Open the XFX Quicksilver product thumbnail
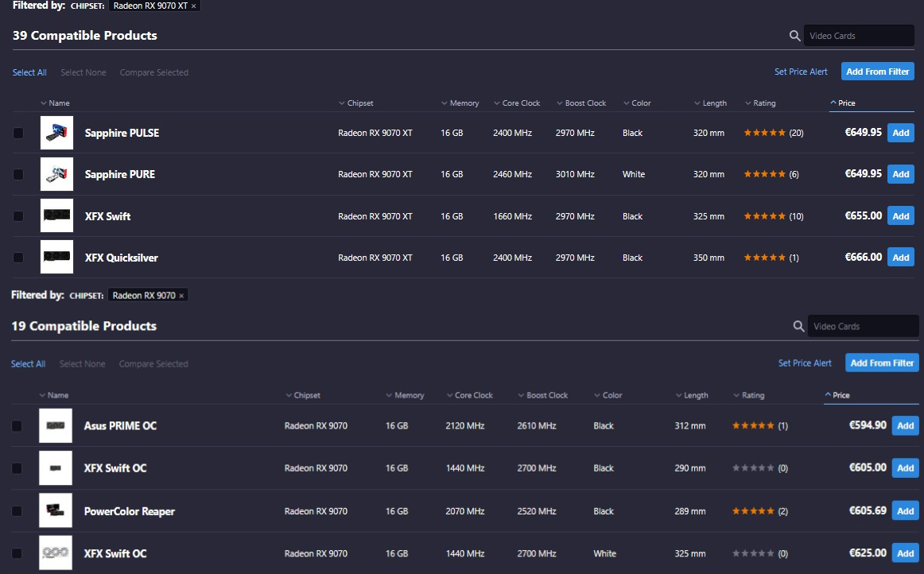Viewport: 924px width, 574px height. tap(56, 257)
